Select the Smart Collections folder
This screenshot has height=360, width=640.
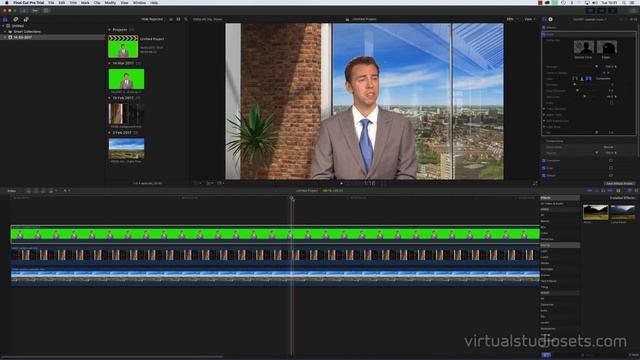[27, 31]
